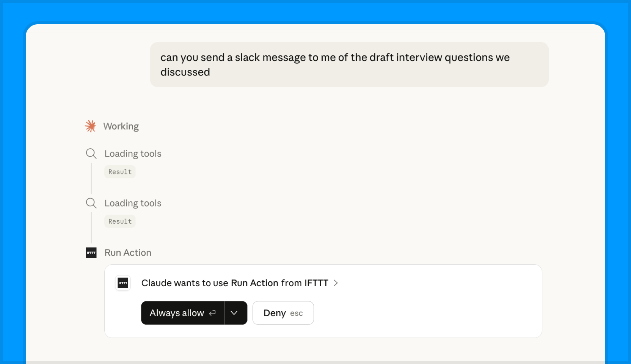Click the first Loading tools text label
Viewport: 631px width, 364px height.
[133, 154]
